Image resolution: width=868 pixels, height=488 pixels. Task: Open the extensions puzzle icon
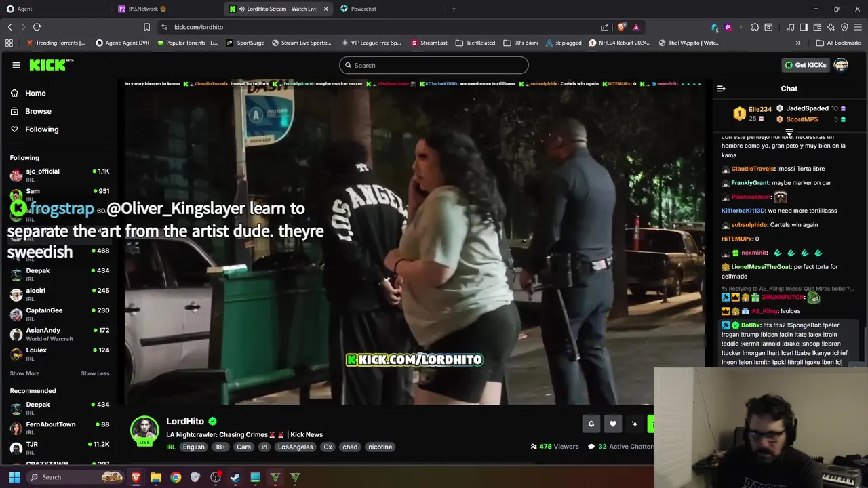coord(755,27)
